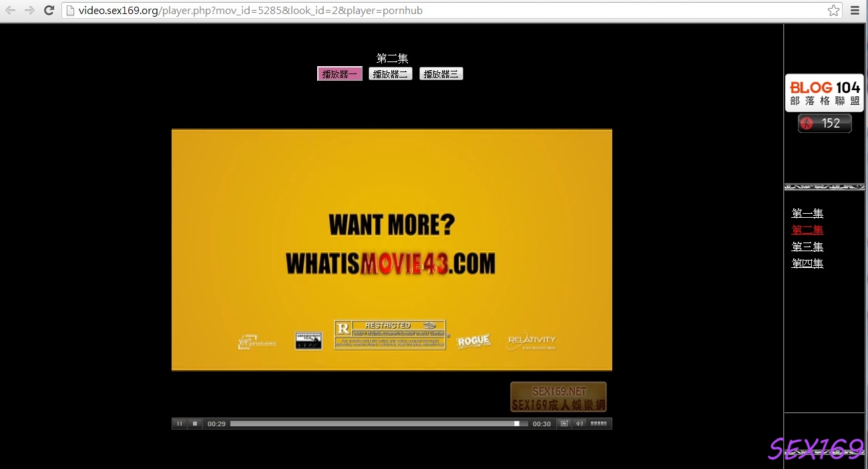Screen dimensions: 868x469
Task: Adjust the volume level bars
Action: [599, 424]
